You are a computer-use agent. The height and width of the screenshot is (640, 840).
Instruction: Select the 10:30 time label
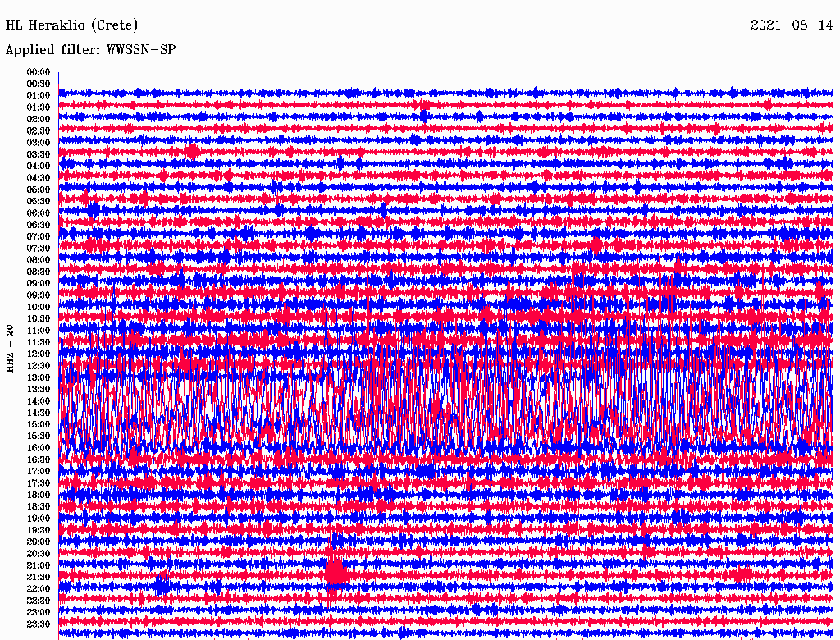coord(39,319)
